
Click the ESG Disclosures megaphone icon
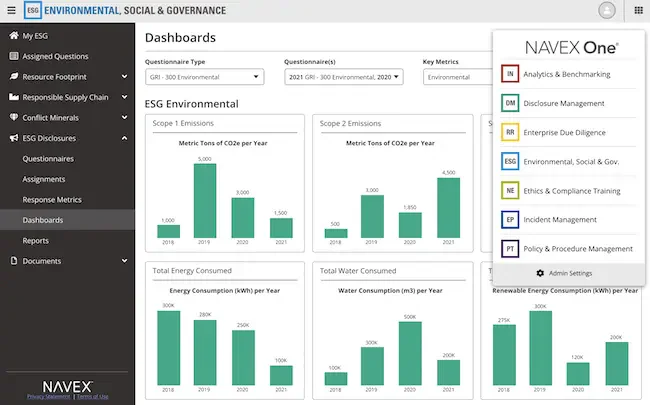pos(14,138)
